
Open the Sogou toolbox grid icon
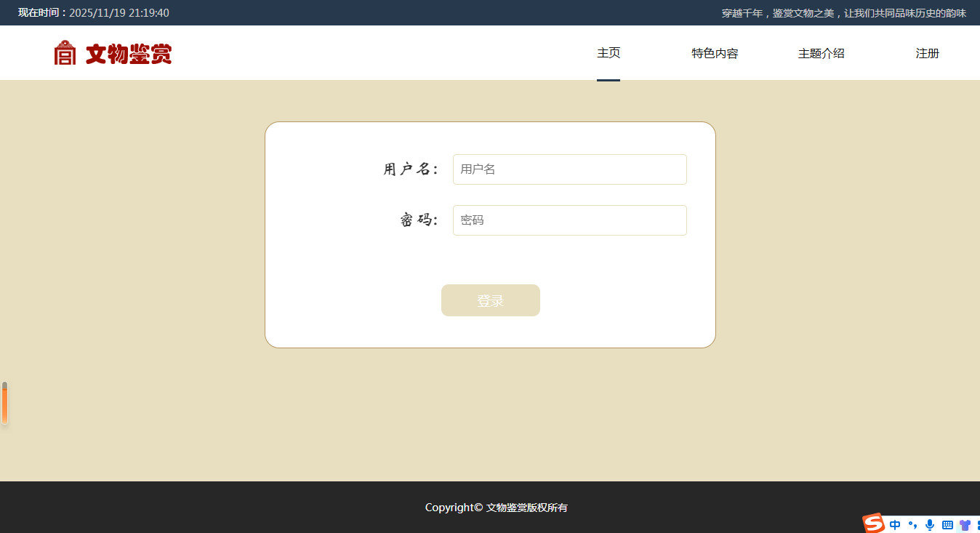pos(977,525)
